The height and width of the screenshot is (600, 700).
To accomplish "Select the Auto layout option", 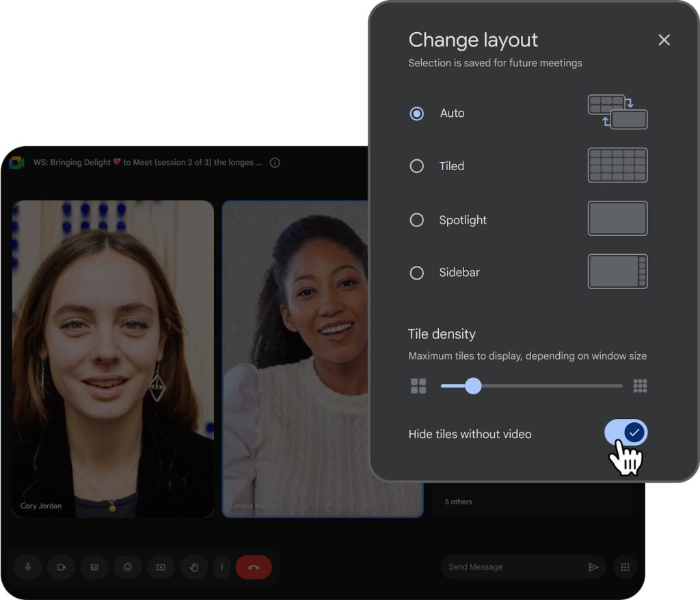I will 417,113.
